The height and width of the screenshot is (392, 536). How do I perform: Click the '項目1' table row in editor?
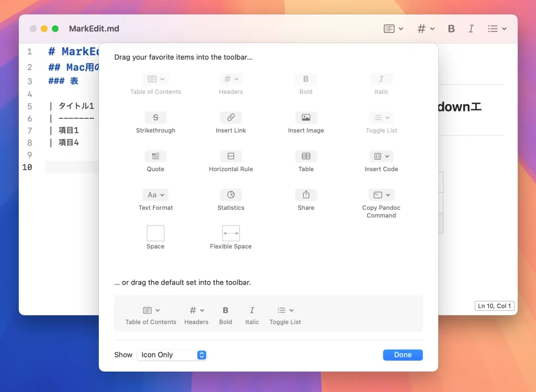(x=64, y=130)
